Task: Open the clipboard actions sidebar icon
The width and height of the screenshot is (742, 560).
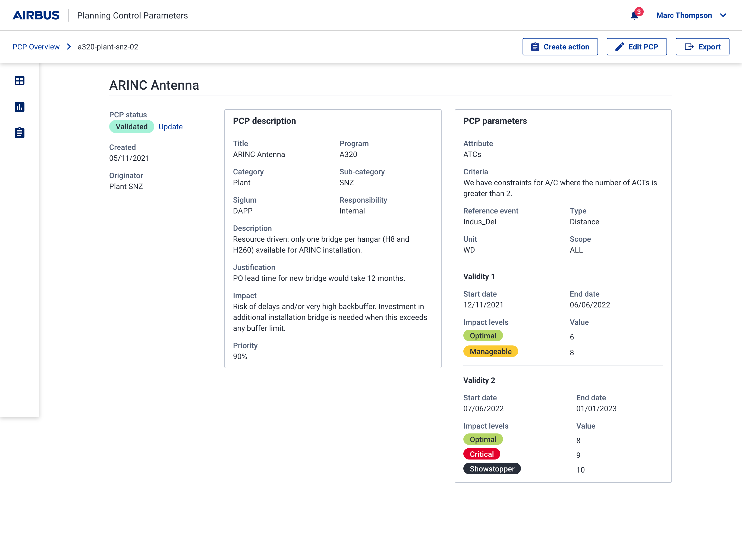Action: click(x=20, y=133)
